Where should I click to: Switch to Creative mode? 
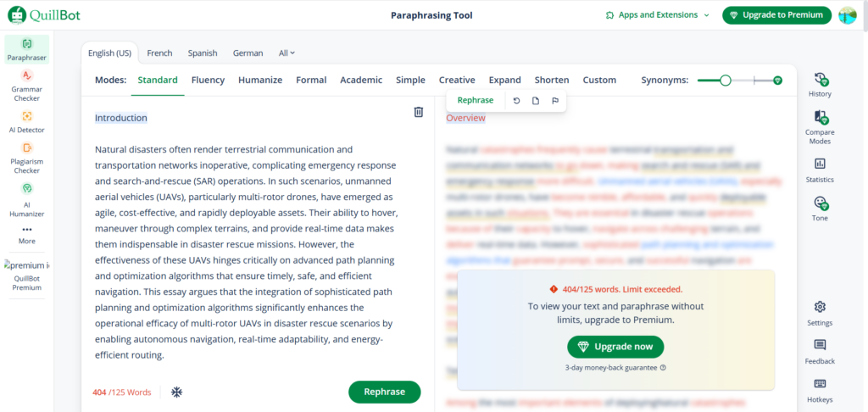[457, 81]
